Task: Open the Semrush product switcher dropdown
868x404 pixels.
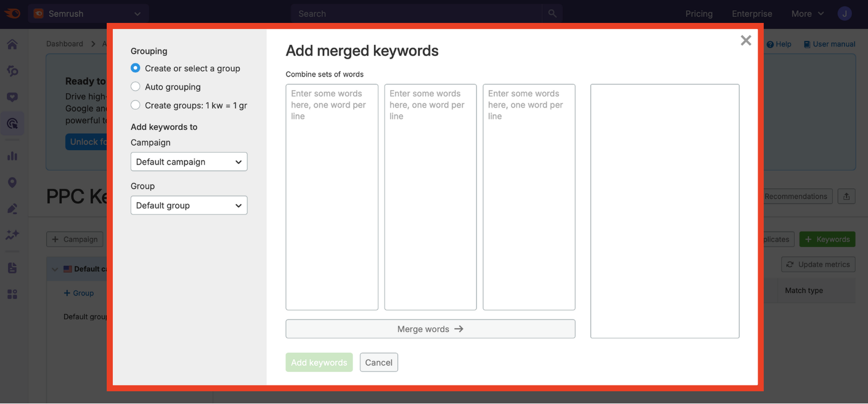Action: pos(88,14)
